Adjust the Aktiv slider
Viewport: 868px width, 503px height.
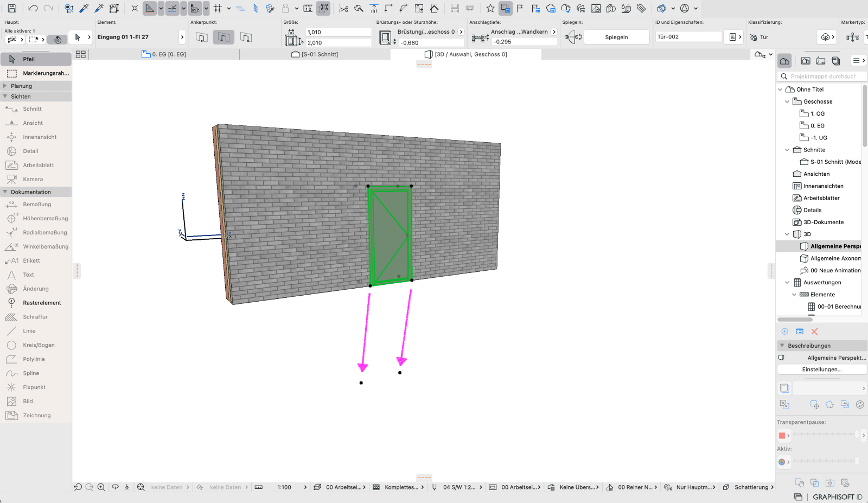(x=826, y=461)
